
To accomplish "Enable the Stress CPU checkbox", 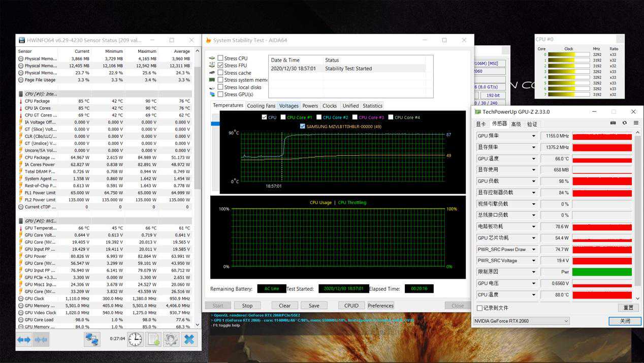I will coord(220,58).
